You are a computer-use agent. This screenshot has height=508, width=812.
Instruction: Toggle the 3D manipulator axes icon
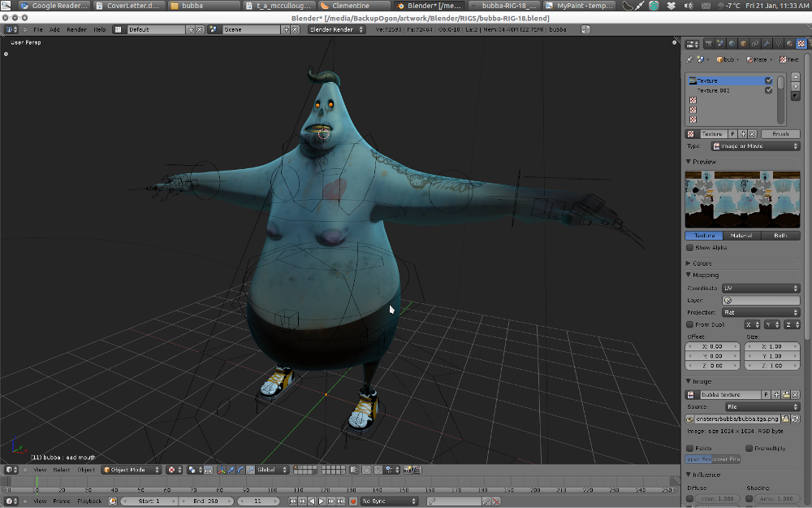222,470
